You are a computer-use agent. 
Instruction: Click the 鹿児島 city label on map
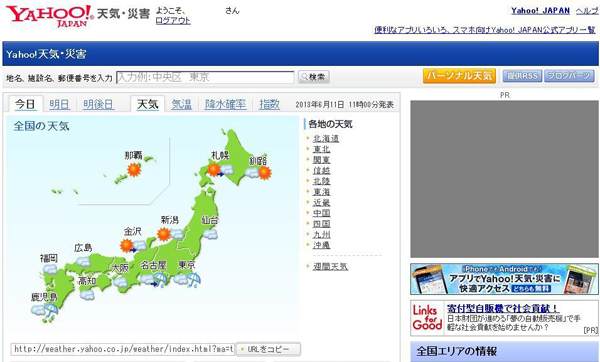44,297
